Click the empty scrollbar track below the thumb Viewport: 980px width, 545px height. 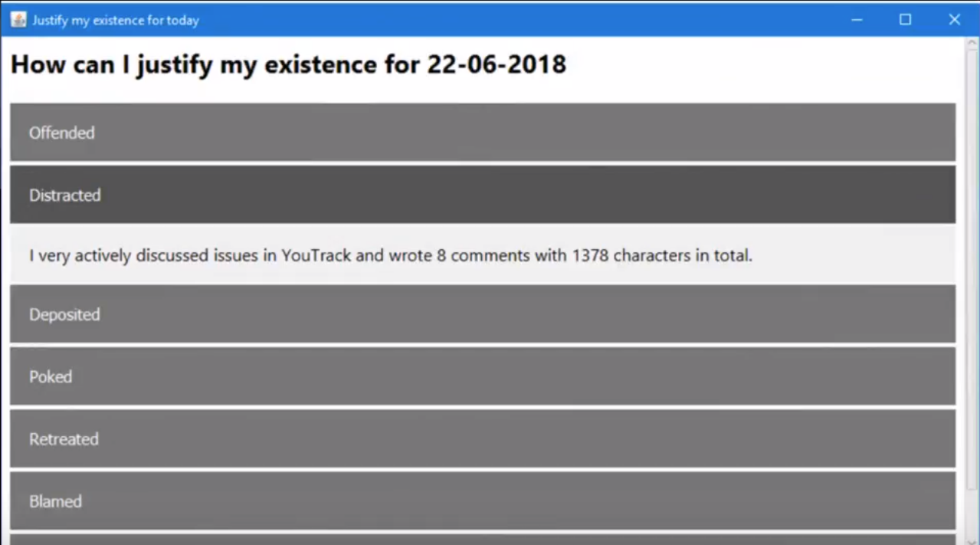click(972, 512)
